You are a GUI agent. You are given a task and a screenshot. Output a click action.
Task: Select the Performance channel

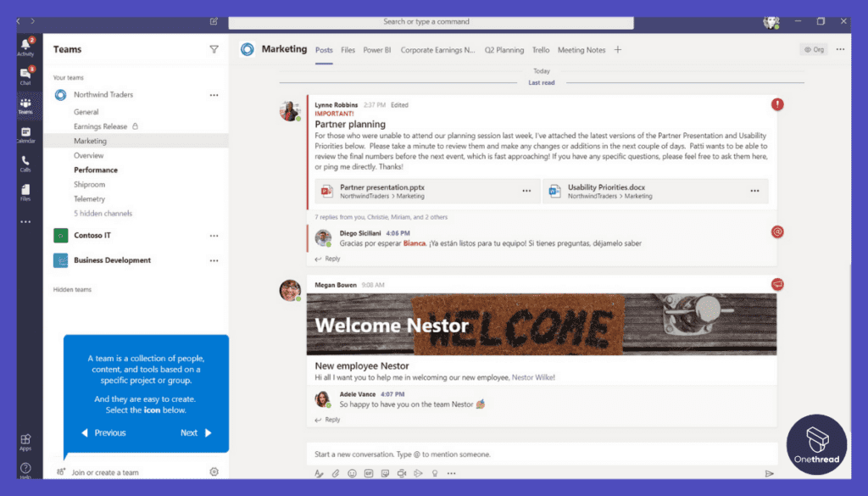96,170
